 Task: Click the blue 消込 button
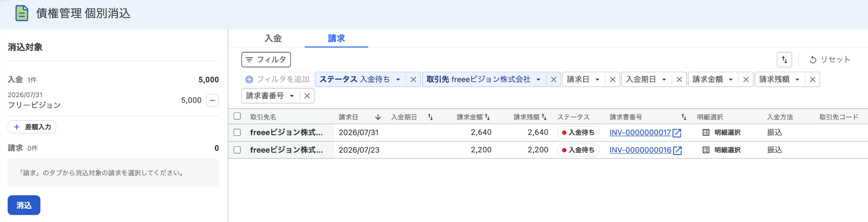(24, 205)
